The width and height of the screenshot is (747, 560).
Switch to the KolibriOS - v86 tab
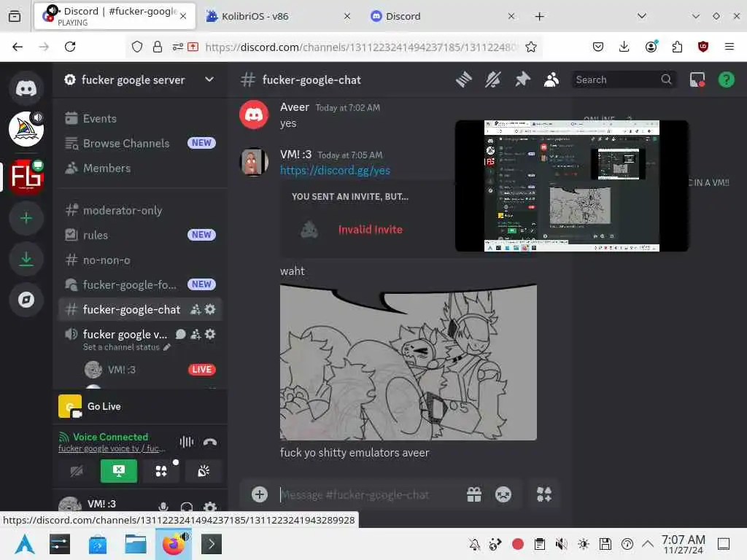coord(278,16)
